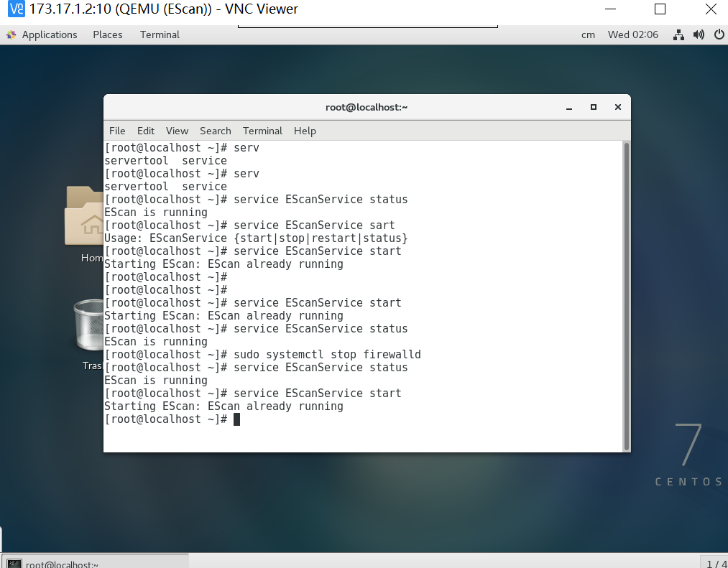Select the Trash desktop icon
The image size is (728, 568).
(89, 334)
